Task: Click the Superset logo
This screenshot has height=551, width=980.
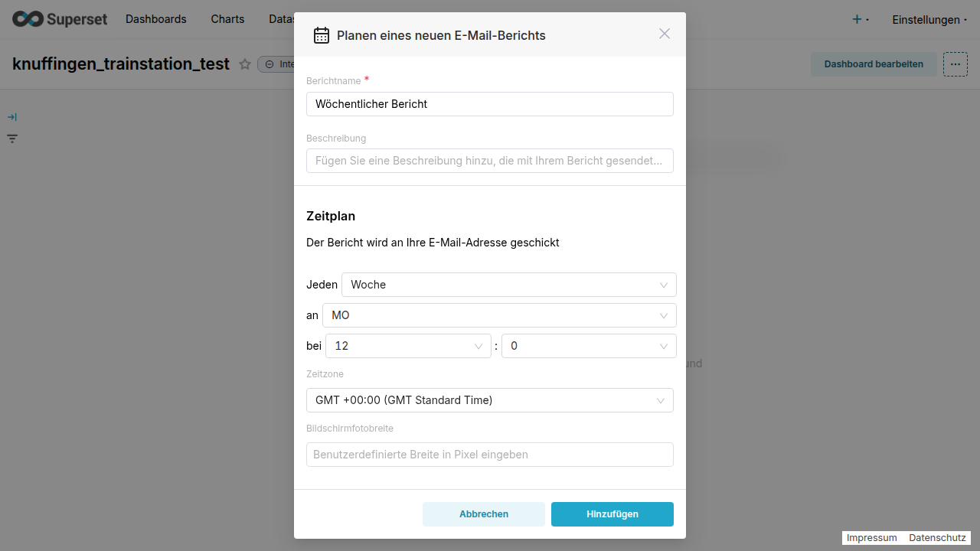Action: pos(60,19)
